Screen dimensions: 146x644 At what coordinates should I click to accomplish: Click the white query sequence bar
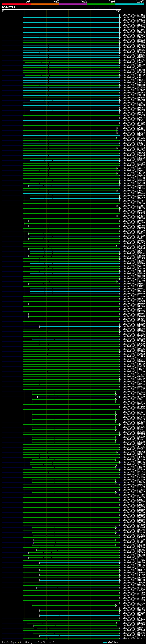click(62, 9)
